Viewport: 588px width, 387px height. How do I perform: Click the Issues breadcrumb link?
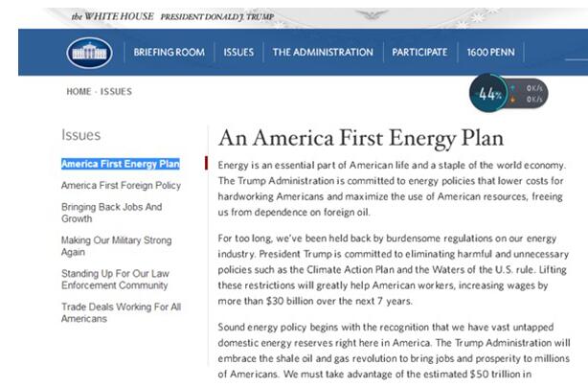pos(116,92)
